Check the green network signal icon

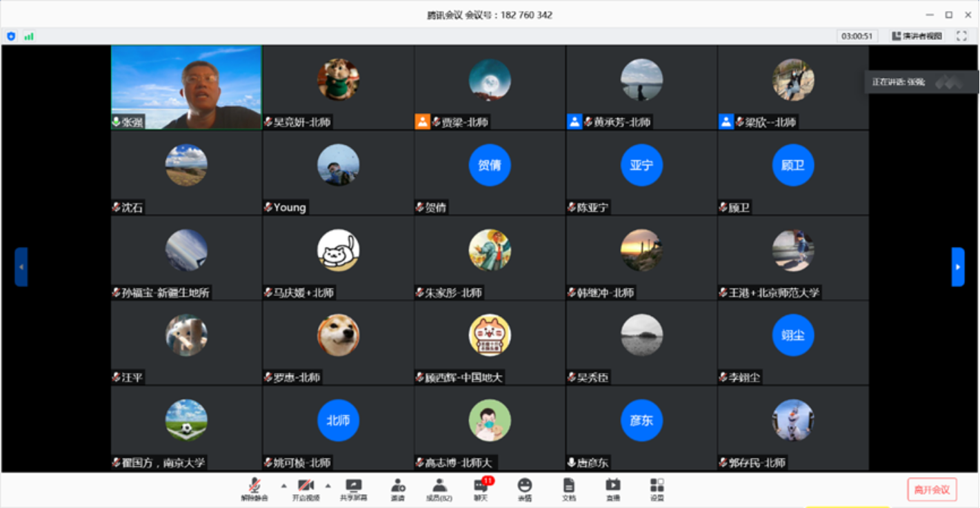coord(29,36)
